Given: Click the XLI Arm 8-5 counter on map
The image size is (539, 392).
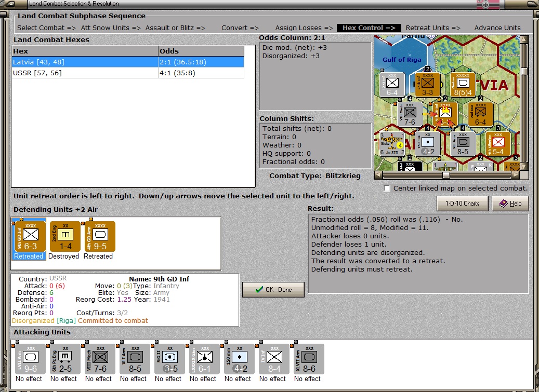Looking at the screenshot, I should [x=463, y=144].
